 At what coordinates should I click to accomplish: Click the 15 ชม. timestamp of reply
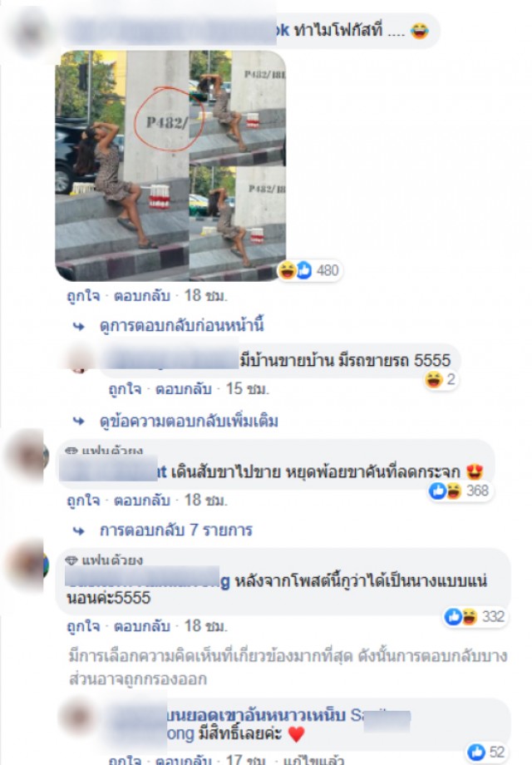point(247,389)
